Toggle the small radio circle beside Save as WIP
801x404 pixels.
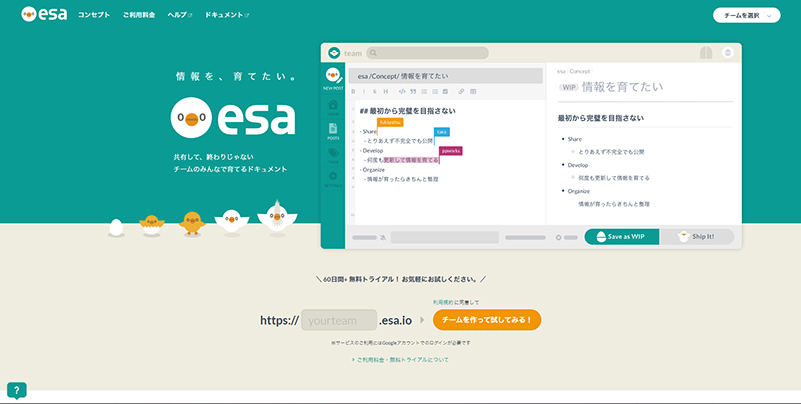(x=558, y=237)
